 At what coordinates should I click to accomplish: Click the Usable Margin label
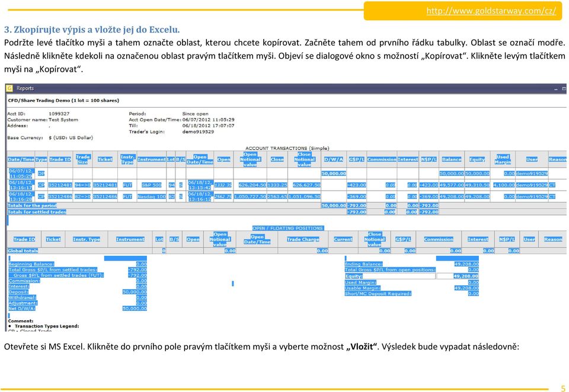[x=362, y=288]
